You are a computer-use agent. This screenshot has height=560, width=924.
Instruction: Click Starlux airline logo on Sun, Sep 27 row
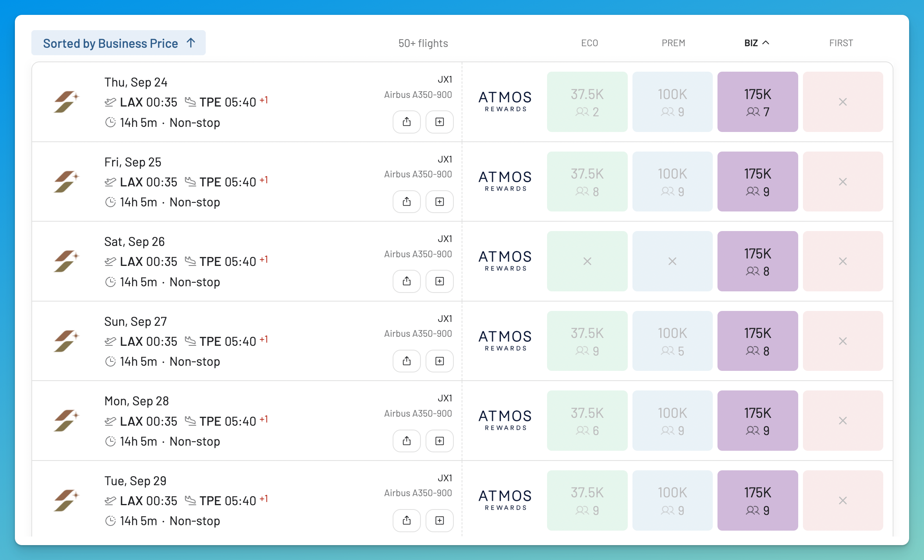[66, 341]
